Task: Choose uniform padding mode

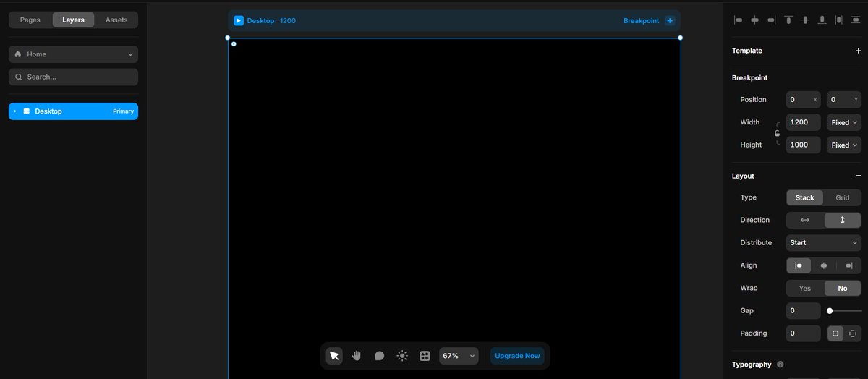Action: click(x=835, y=333)
